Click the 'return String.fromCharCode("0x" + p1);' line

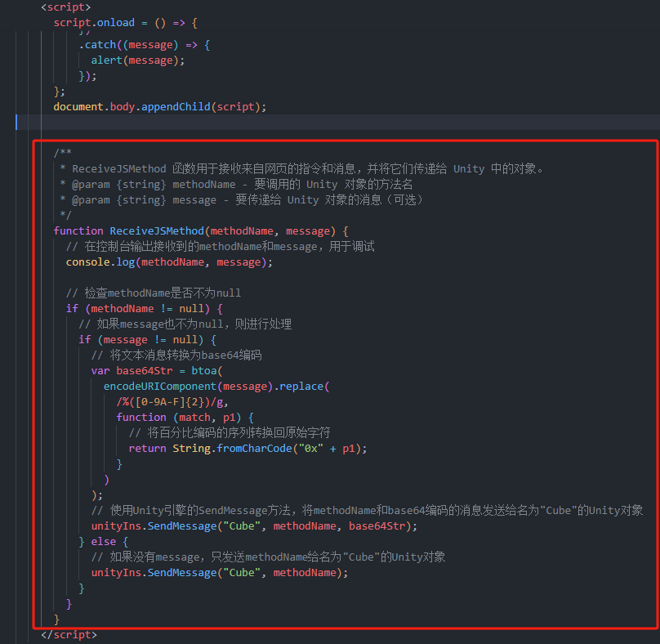coord(248,449)
